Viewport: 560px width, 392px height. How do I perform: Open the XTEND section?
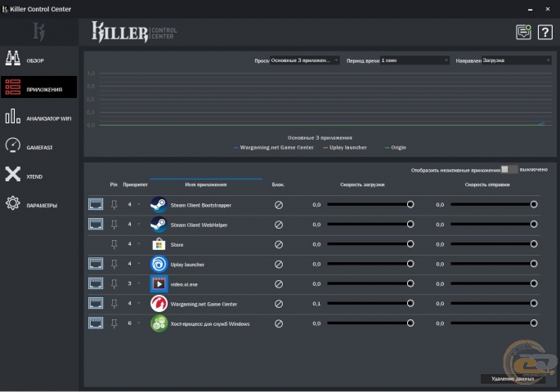click(x=38, y=175)
